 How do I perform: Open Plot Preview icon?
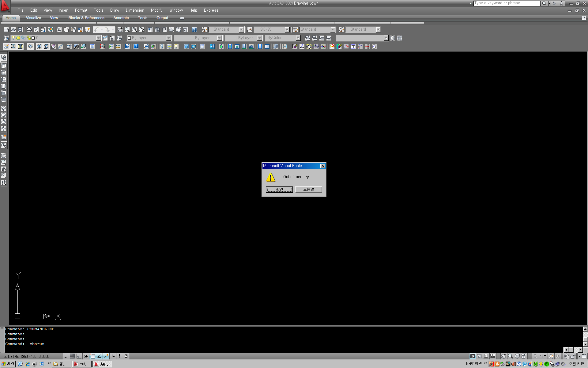[x=36, y=30]
